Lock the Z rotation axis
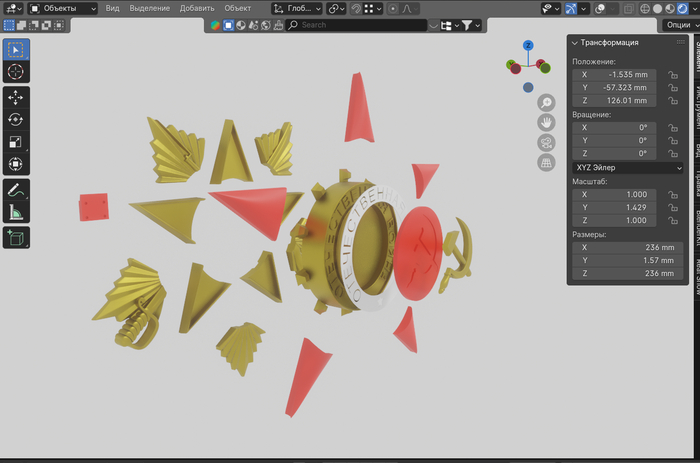This screenshot has height=463, width=700. click(x=673, y=153)
